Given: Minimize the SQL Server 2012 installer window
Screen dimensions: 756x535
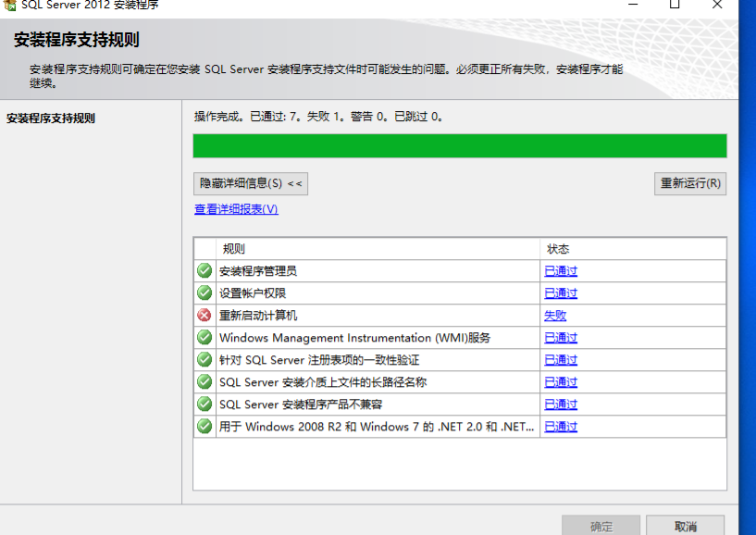Looking at the screenshot, I should coord(633,5).
